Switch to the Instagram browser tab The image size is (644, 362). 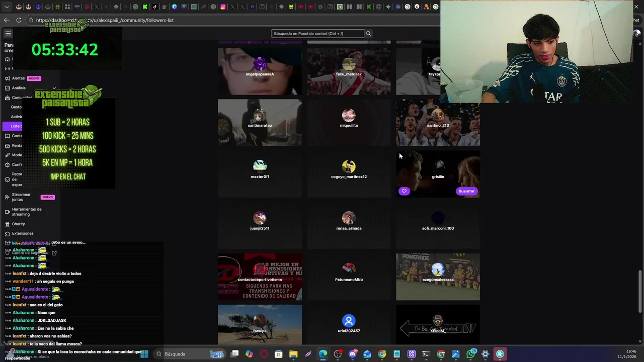(223, 7)
